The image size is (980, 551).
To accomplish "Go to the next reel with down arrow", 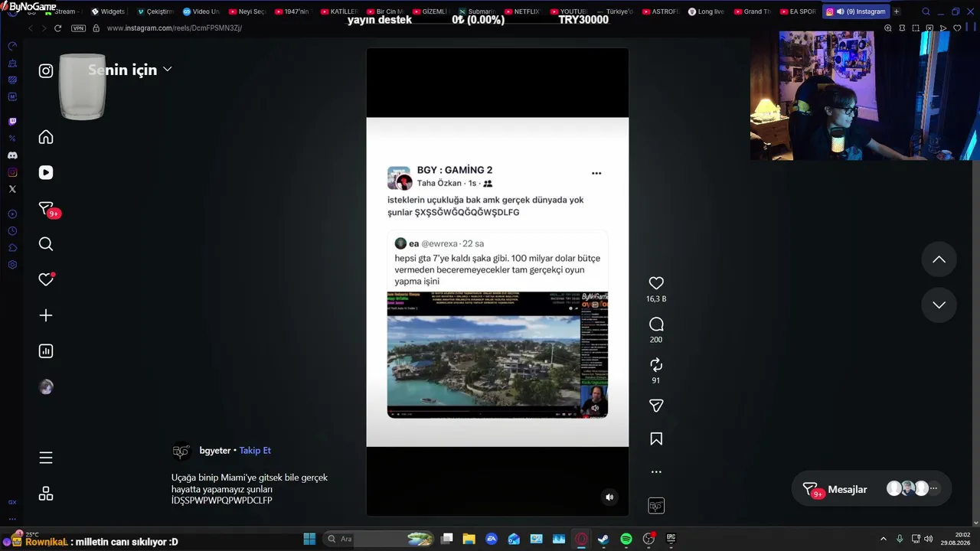I will click(x=939, y=305).
